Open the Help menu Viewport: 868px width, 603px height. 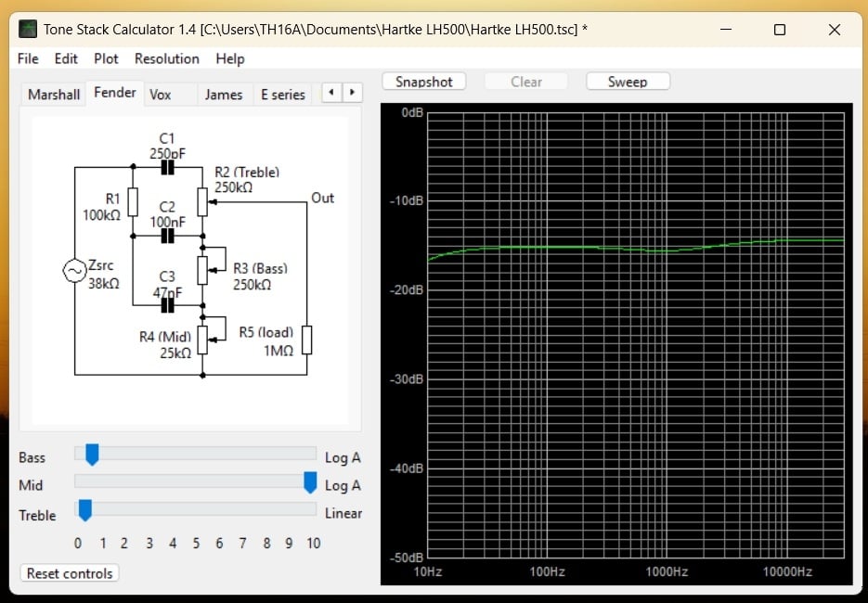(x=229, y=58)
